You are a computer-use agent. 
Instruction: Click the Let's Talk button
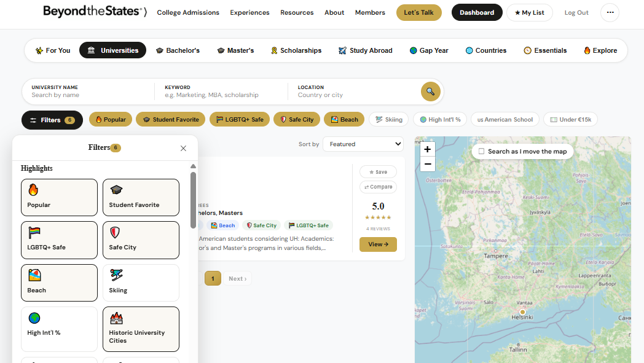point(418,13)
